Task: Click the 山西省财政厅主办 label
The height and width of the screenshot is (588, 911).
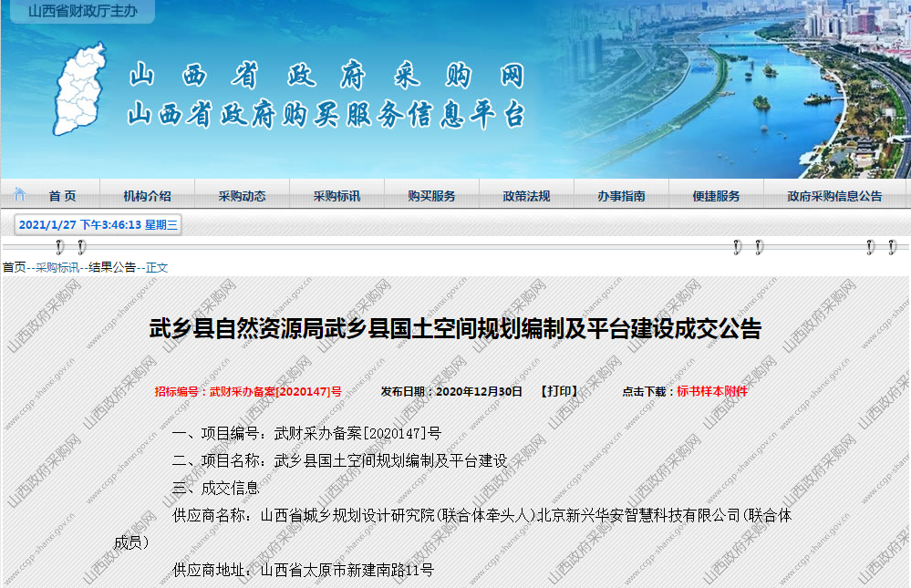Action: coord(82,11)
